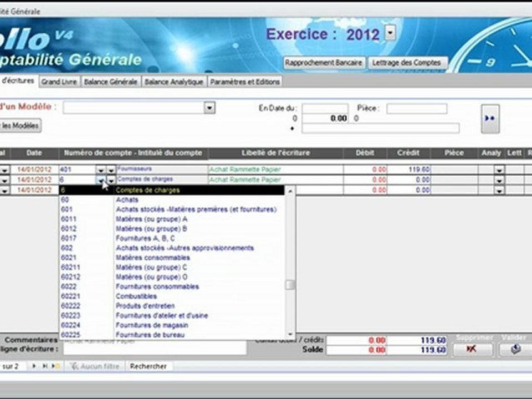This screenshot has height=399, width=532.
Task: Select 60224 Fournitures de magasin
Action: tap(172, 325)
